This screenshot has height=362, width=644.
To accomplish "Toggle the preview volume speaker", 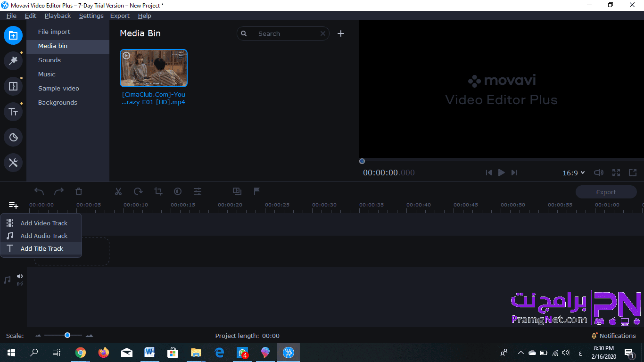I will 599,173.
